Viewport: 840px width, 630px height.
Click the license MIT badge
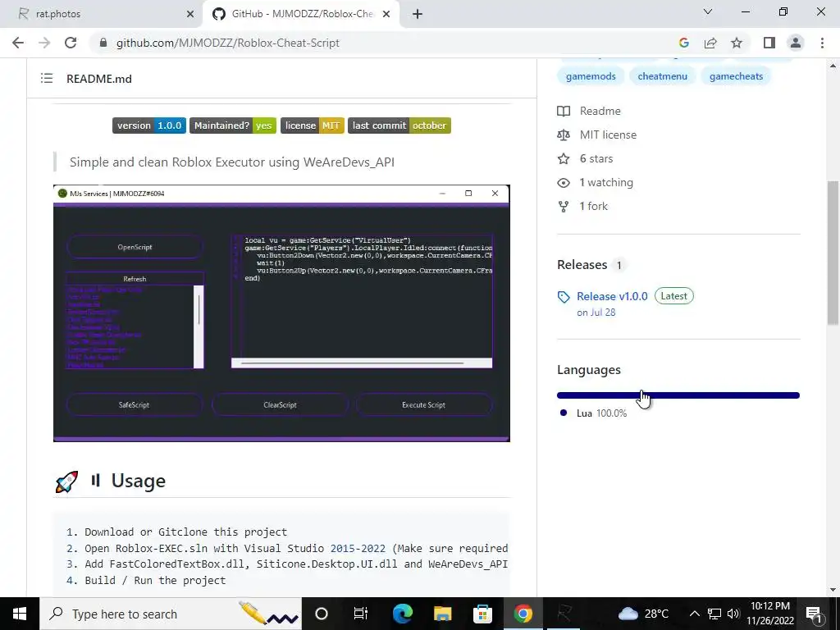coord(313,126)
